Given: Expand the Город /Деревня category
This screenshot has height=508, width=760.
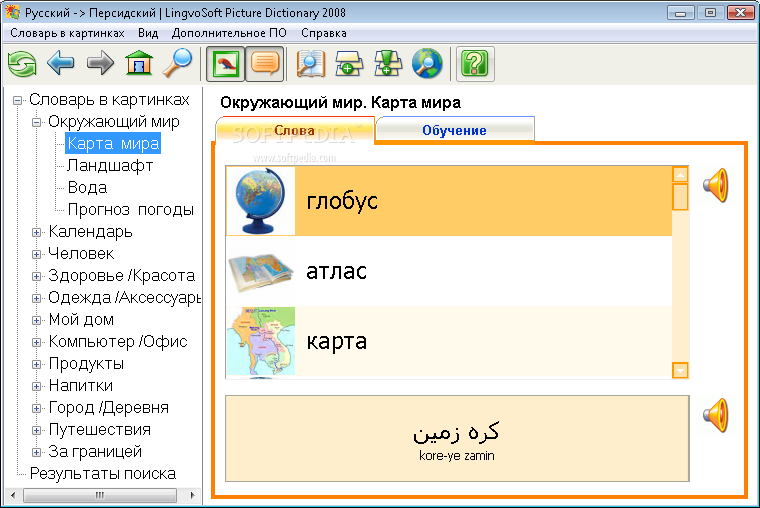Looking at the screenshot, I should point(36,408).
